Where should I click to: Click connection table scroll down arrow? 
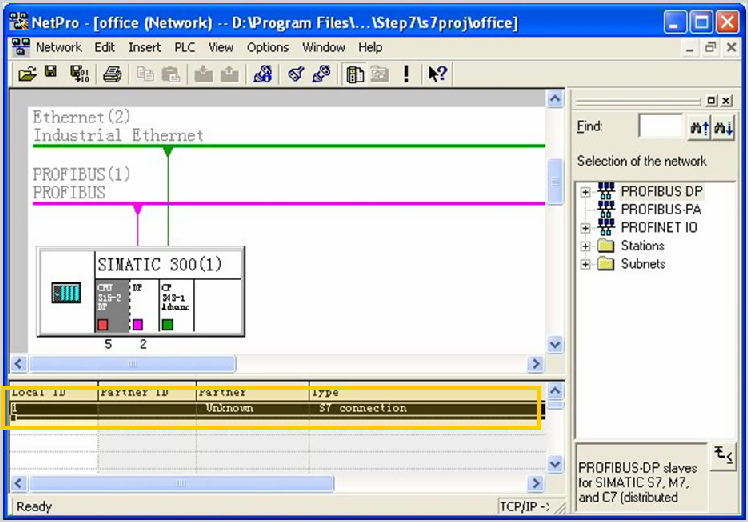click(555, 464)
